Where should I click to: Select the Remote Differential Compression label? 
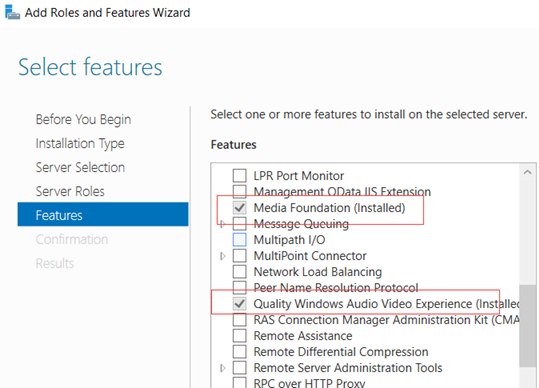(x=341, y=352)
